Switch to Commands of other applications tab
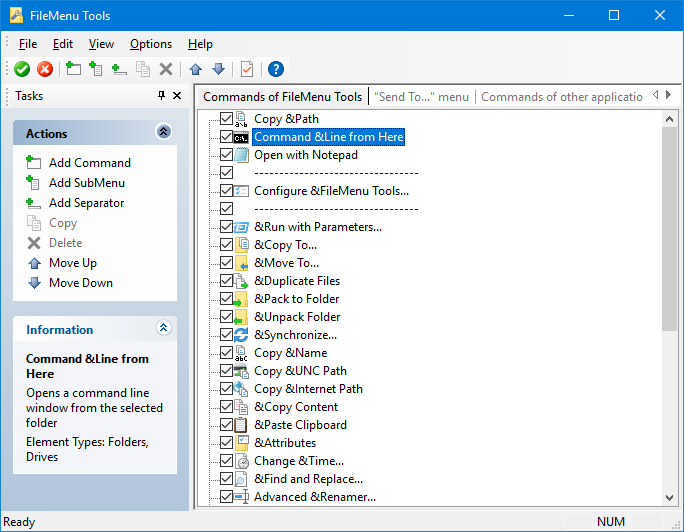684x532 pixels. [562, 97]
